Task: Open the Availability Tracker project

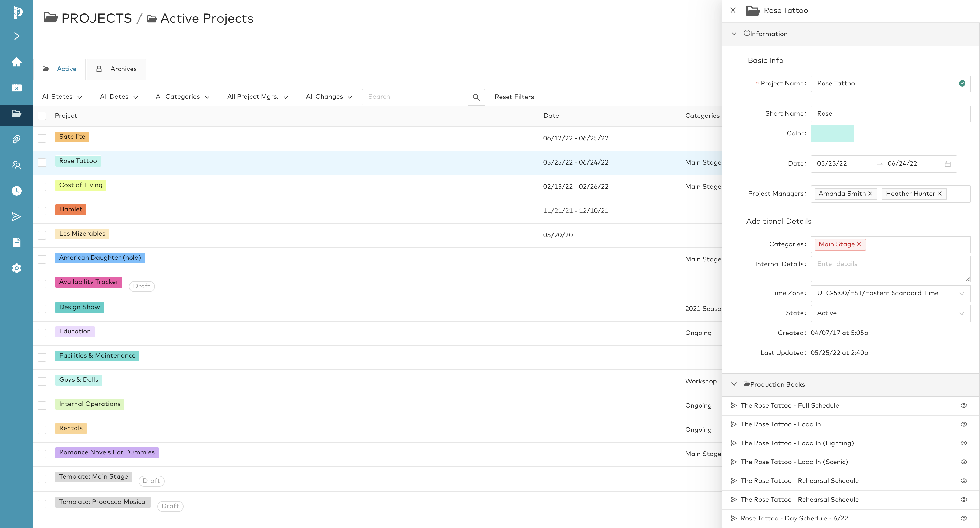Action: [x=89, y=282]
